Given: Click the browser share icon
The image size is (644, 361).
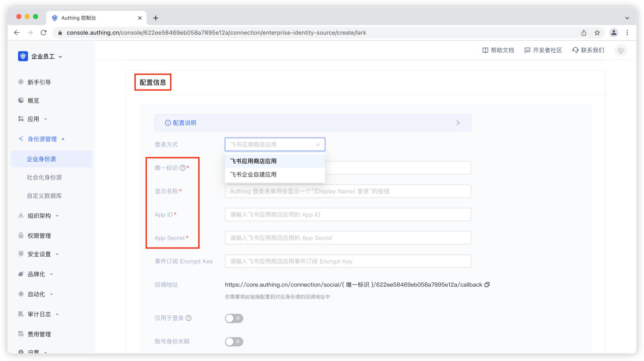Looking at the screenshot, I should tap(584, 33).
